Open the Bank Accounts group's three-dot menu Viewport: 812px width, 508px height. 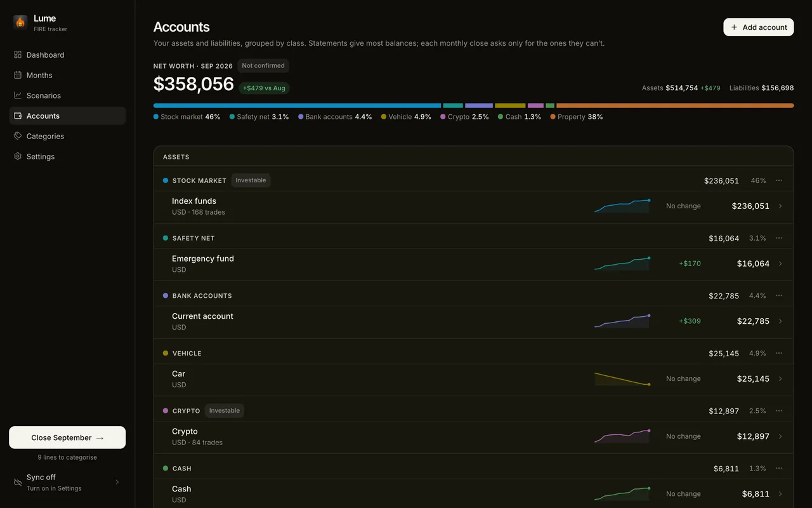coord(779,295)
